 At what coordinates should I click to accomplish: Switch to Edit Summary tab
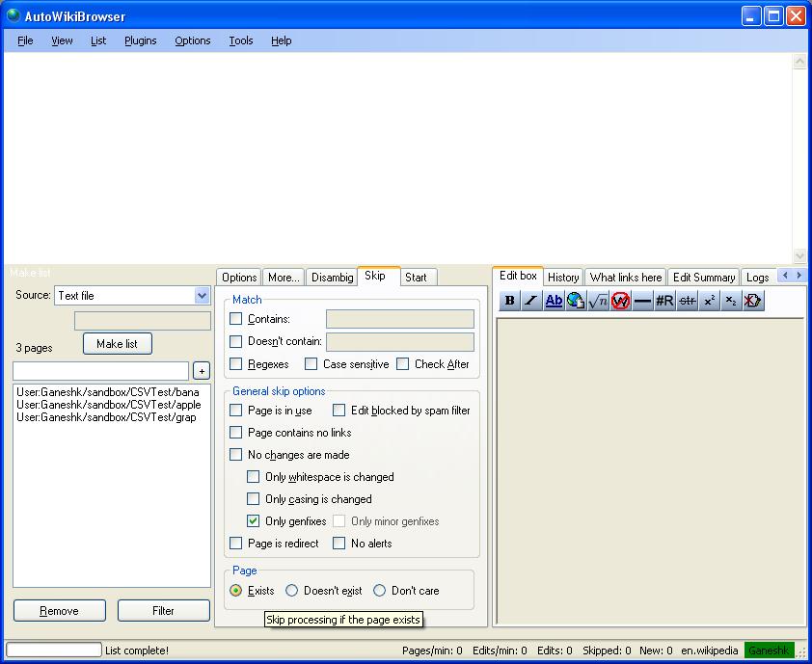(704, 278)
